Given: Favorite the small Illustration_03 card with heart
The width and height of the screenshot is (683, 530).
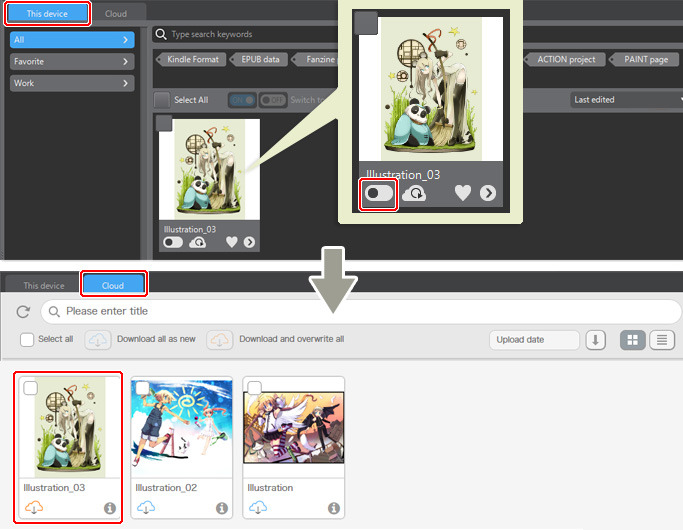Looking at the screenshot, I should coord(232,242).
